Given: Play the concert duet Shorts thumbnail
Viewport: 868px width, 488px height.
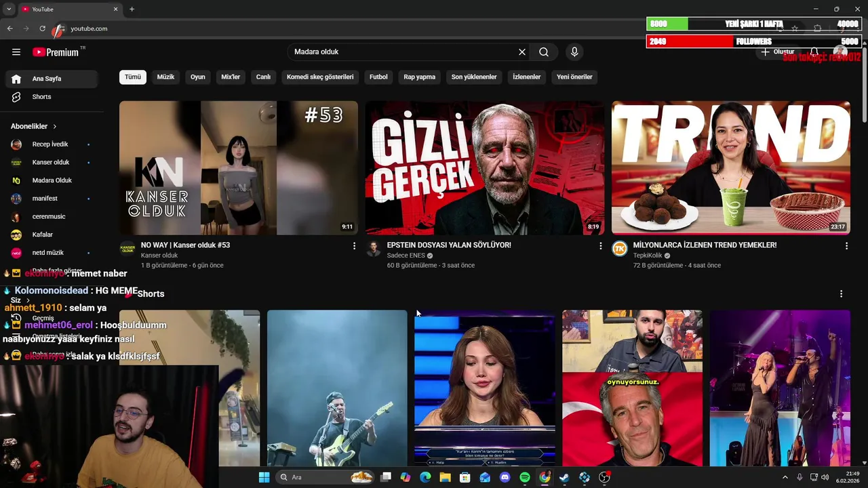Looking at the screenshot, I should click(x=780, y=388).
